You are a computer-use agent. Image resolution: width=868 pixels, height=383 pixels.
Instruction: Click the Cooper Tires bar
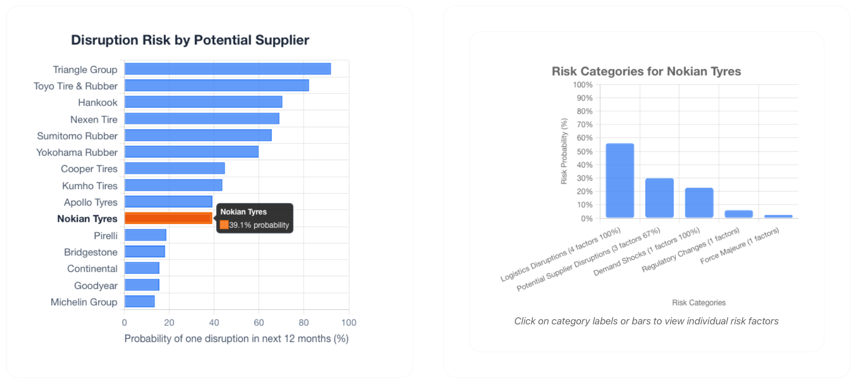(x=174, y=168)
